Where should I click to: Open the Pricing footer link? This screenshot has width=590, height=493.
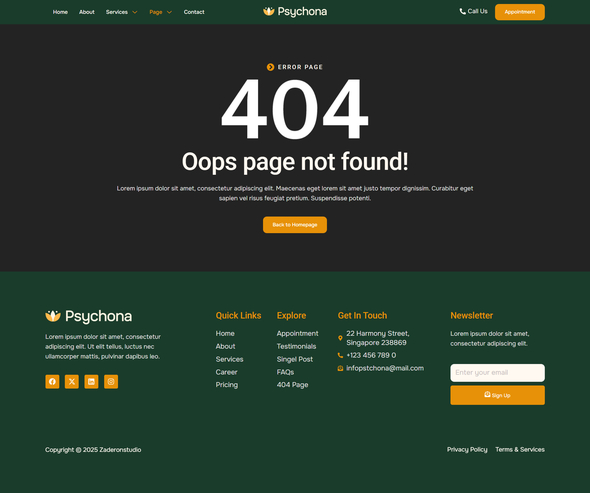coord(227,385)
